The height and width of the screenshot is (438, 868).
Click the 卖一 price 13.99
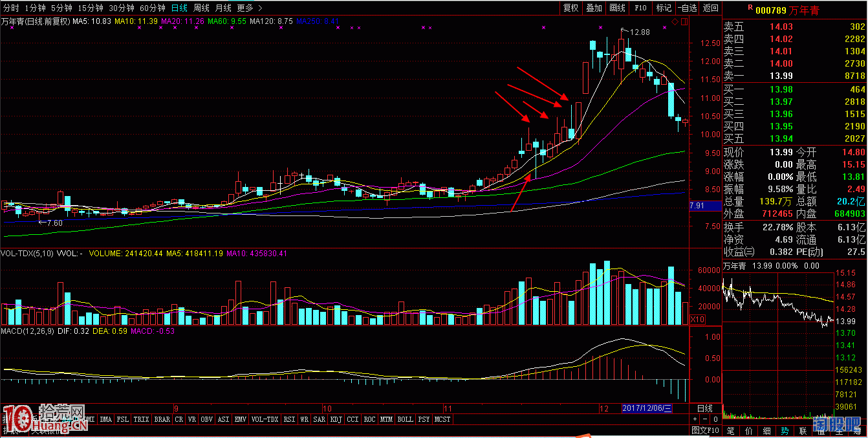(781, 76)
